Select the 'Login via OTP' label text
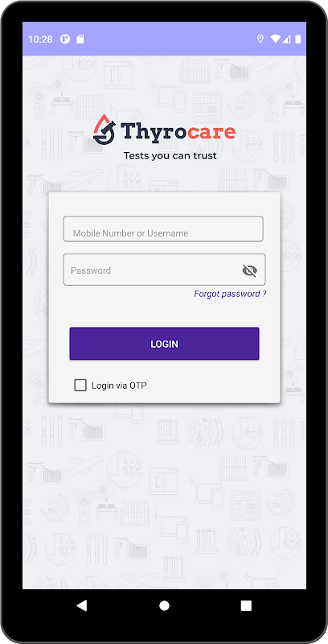The width and height of the screenshot is (328, 644). point(119,386)
